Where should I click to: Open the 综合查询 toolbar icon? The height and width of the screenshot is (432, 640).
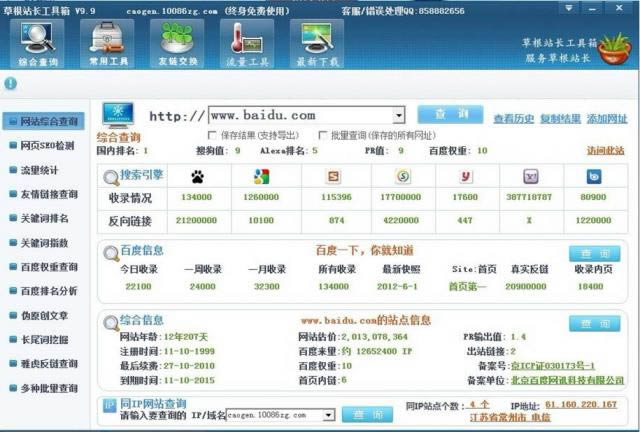tap(37, 44)
